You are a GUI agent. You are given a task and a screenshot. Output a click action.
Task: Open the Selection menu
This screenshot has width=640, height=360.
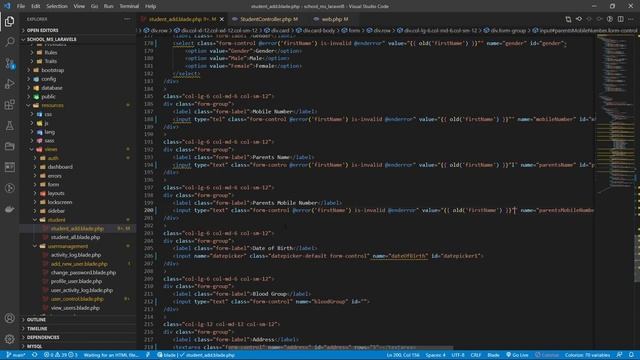(57, 6)
